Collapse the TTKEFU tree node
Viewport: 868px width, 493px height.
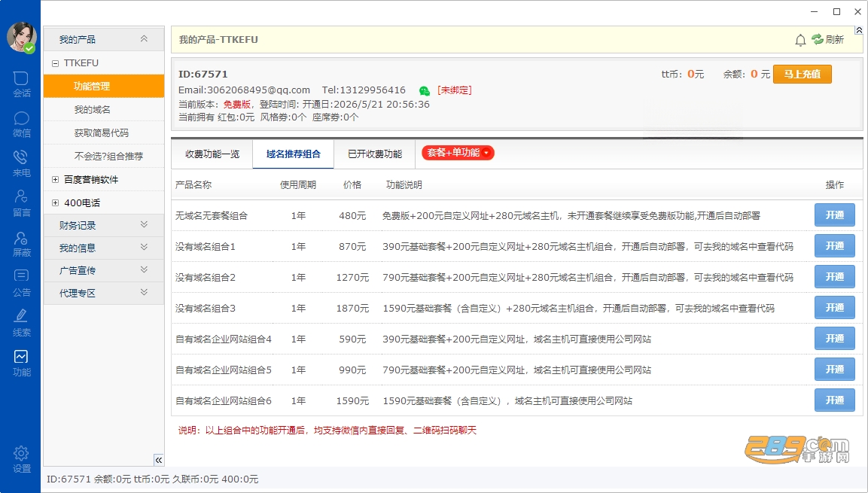(55, 64)
